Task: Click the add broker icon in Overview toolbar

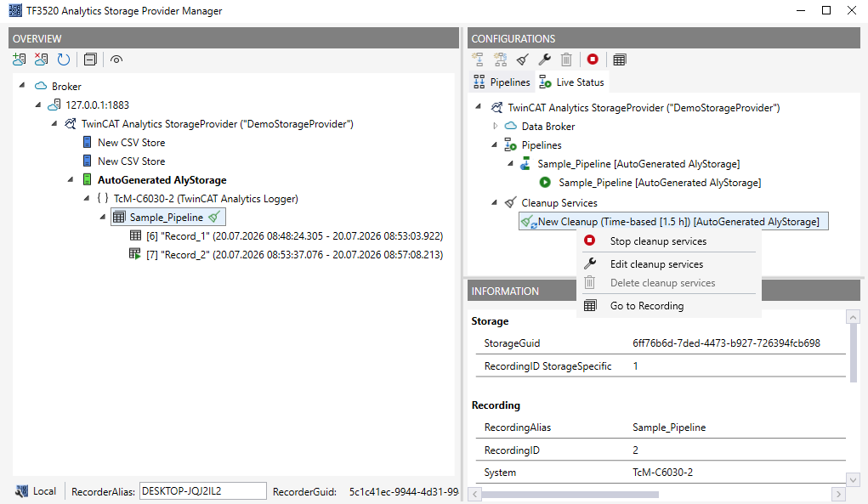Action: pos(20,59)
